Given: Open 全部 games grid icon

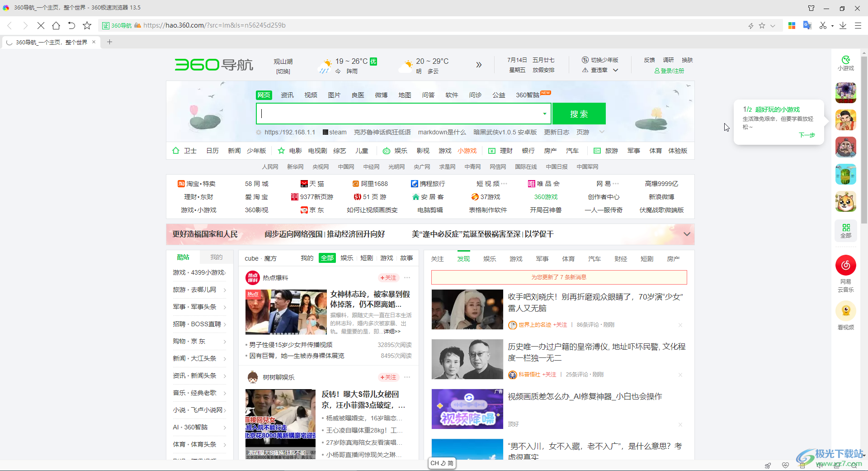Looking at the screenshot, I should (x=846, y=231).
